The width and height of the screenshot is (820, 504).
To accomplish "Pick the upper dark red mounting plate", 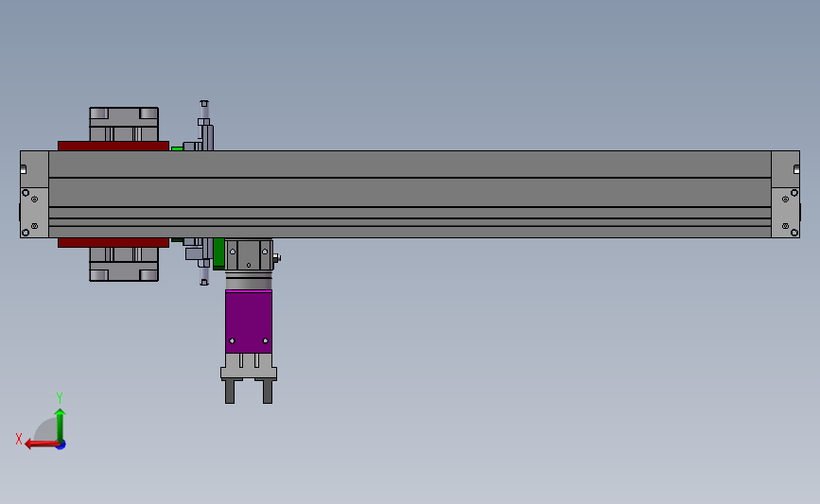I will coord(113,146).
